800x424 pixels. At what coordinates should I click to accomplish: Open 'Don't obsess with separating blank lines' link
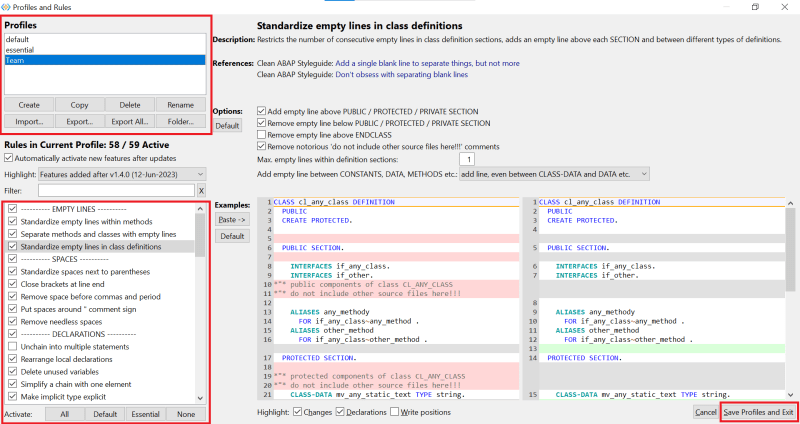[x=402, y=74]
